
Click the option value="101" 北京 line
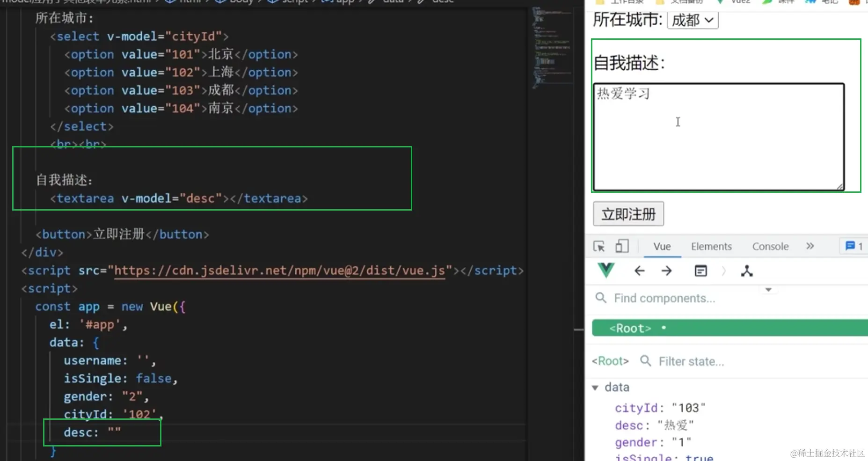click(181, 54)
